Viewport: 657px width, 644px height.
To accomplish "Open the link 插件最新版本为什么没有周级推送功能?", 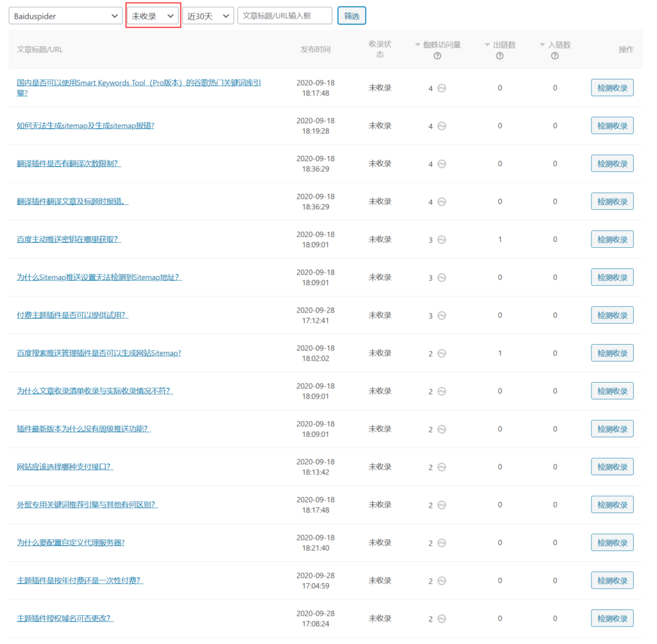I will point(83,429).
